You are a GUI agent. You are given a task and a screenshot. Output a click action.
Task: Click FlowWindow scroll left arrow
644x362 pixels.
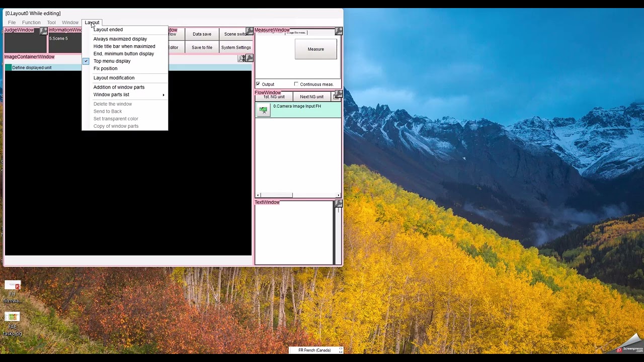258,195
